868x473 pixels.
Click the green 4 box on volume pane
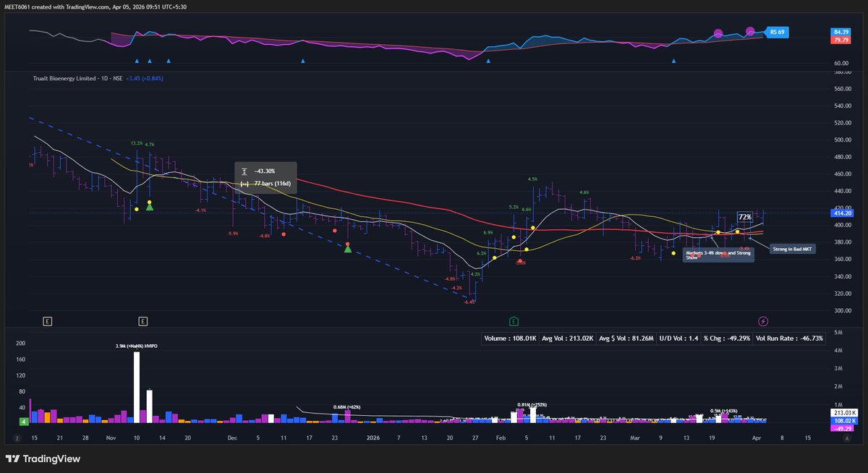click(x=24, y=421)
